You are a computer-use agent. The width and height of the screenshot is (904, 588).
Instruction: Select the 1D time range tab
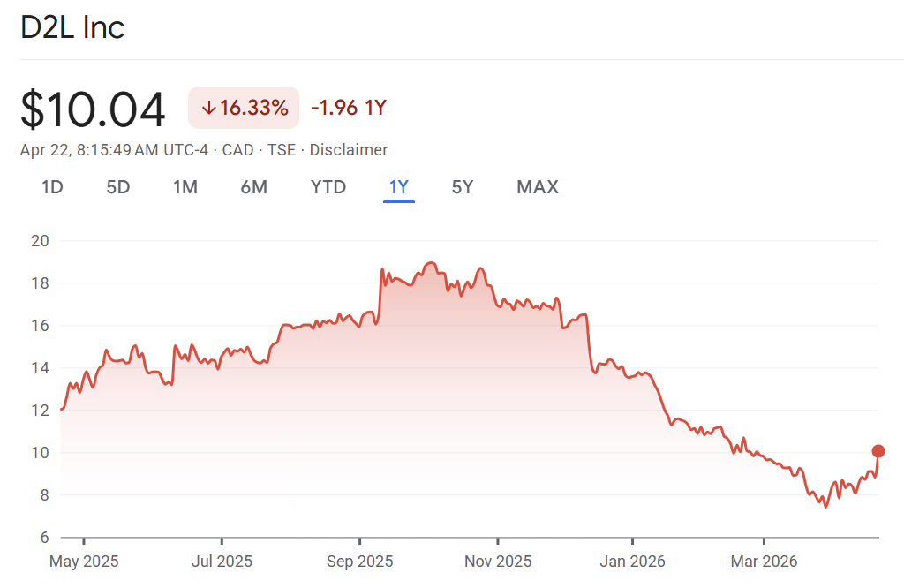52,187
